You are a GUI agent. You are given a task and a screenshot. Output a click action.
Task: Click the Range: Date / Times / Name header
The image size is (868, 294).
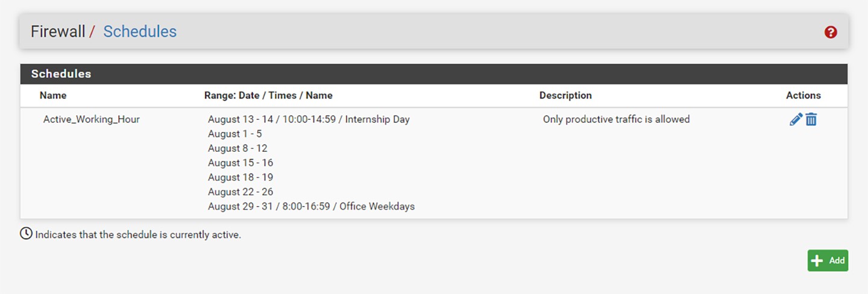(x=268, y=95)
